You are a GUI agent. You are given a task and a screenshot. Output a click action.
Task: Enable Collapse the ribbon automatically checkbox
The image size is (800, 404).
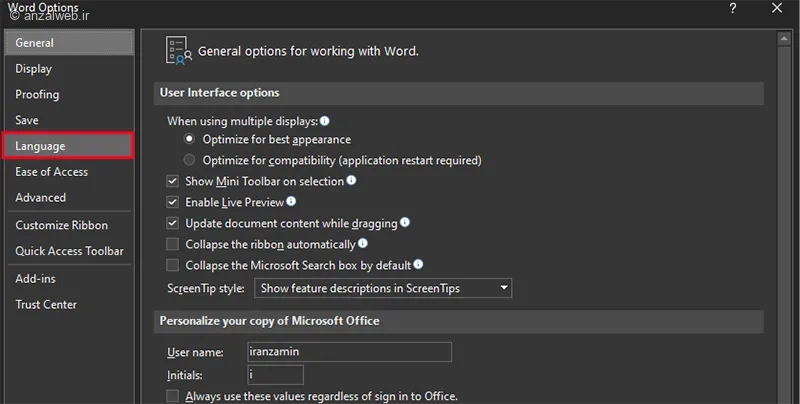[x=173, y=244]
